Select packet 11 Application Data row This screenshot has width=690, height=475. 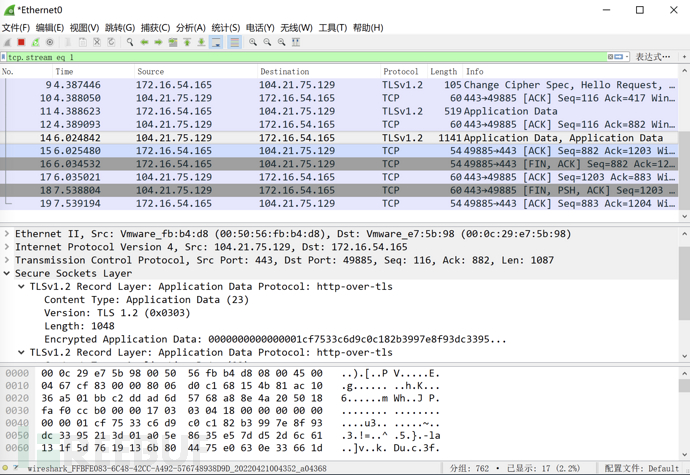pos(339,111)
